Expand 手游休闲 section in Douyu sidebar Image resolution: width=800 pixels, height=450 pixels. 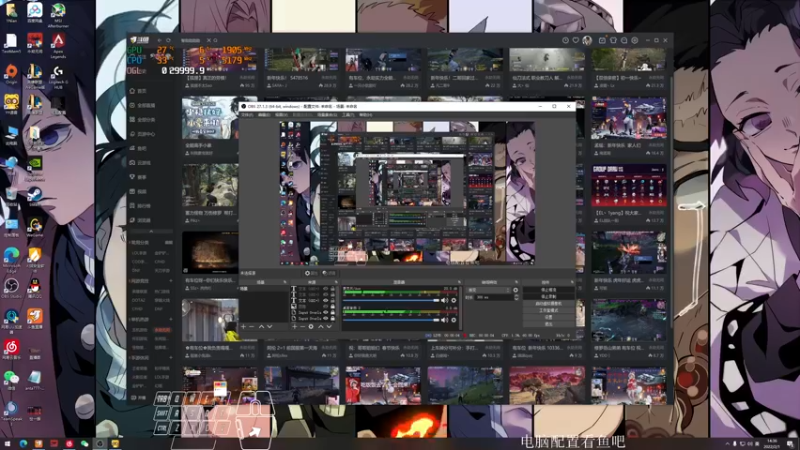[171, 358]
